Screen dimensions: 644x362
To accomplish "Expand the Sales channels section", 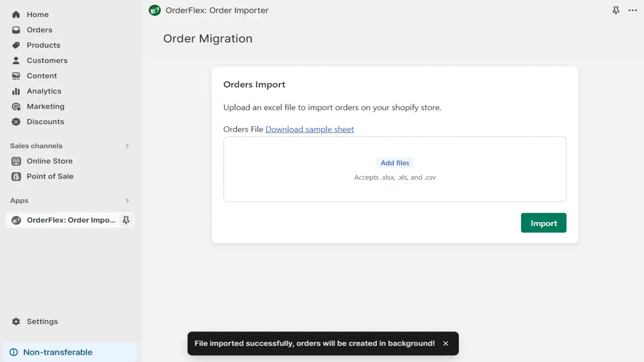I will click(127, 146).
